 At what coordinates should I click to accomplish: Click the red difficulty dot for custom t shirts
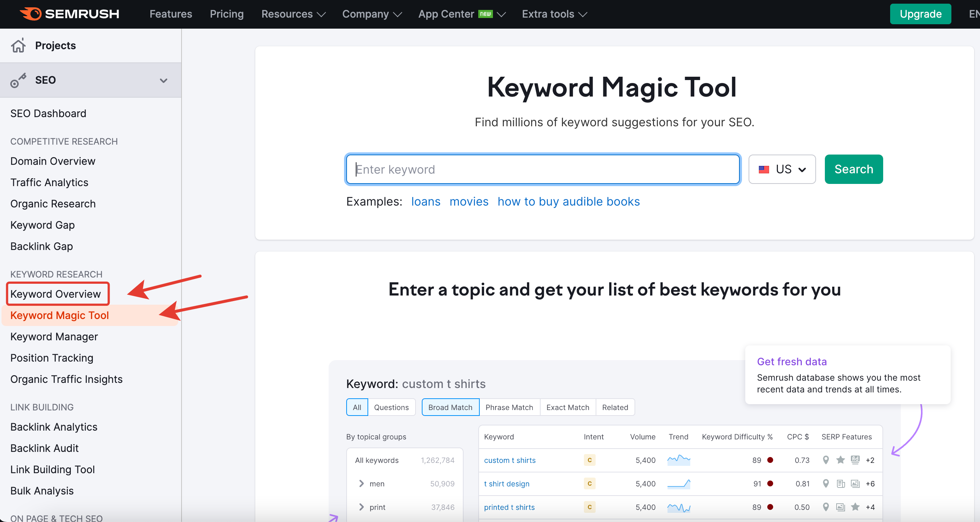click(x=770, y=460)
